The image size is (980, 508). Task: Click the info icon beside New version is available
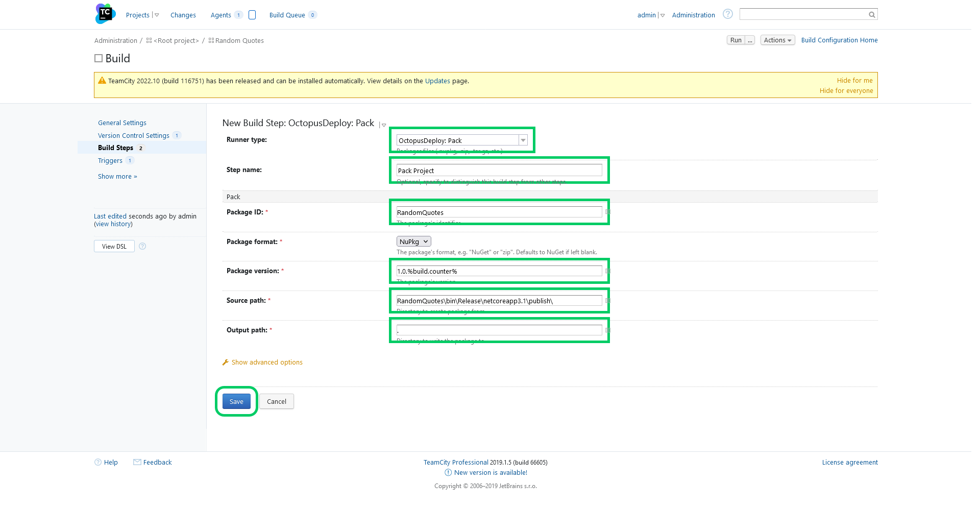click(x=448, y=472)
